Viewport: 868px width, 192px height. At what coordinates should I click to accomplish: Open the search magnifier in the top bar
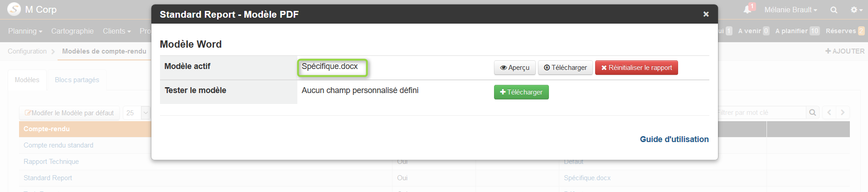click(x=834, y=10)
